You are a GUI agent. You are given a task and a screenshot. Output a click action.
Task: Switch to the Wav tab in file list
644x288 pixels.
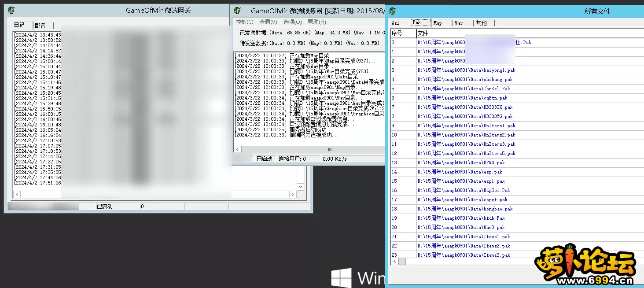coord(462,23)
